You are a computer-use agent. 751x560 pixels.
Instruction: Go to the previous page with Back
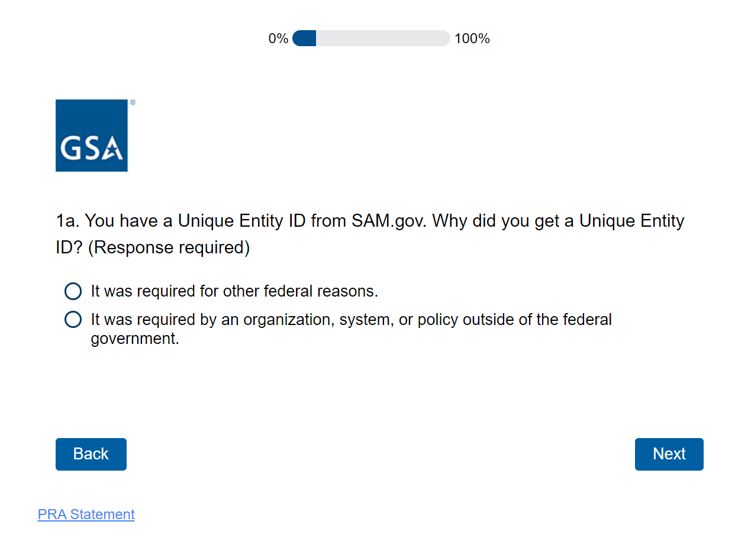(91, 454)
